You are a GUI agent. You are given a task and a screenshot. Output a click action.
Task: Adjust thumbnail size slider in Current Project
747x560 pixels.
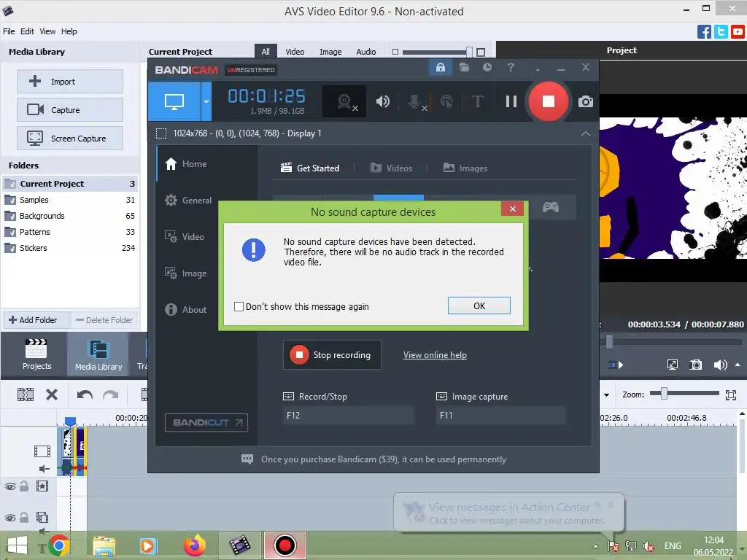[x=469, y=52]
